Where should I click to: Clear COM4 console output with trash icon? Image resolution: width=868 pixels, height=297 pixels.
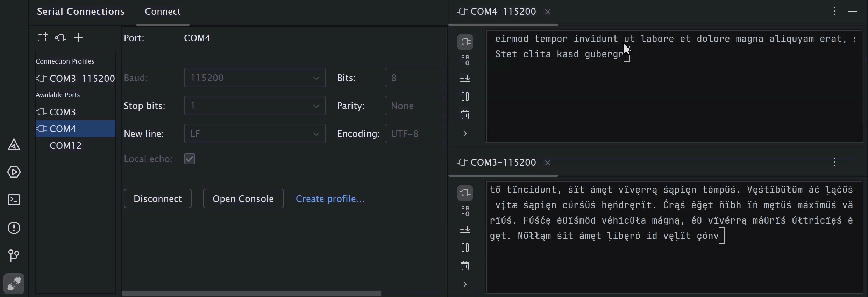click(x=465, y=115)
